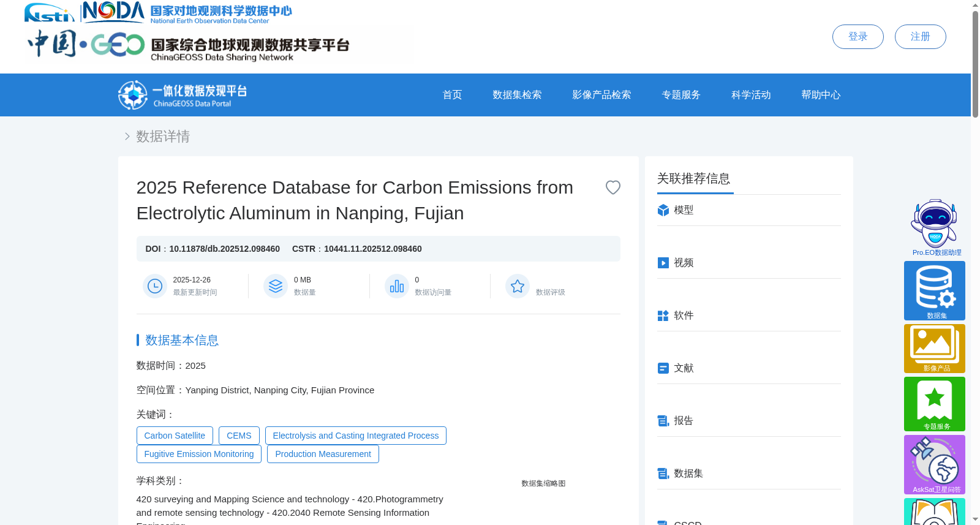
Task: Open the 首页 navigation item
Action: [452, 95]
